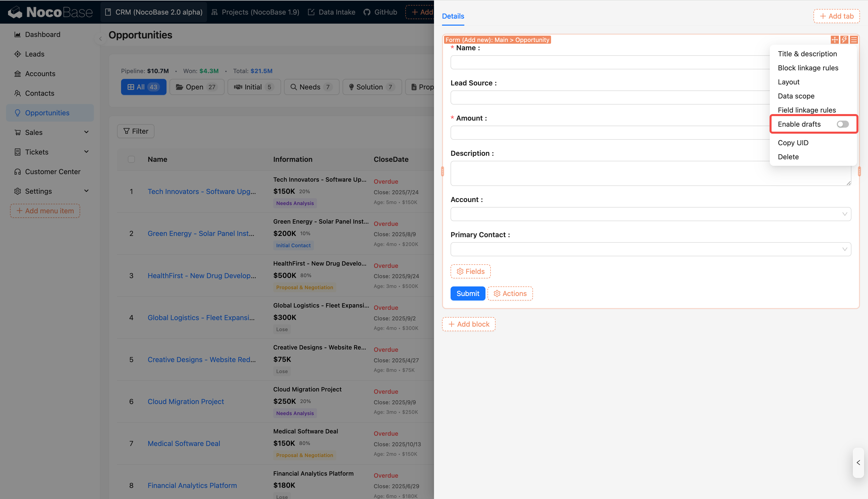Collapse the sidebar with the arrow handle
Screen dimensions: 868x499
(100, 39)
